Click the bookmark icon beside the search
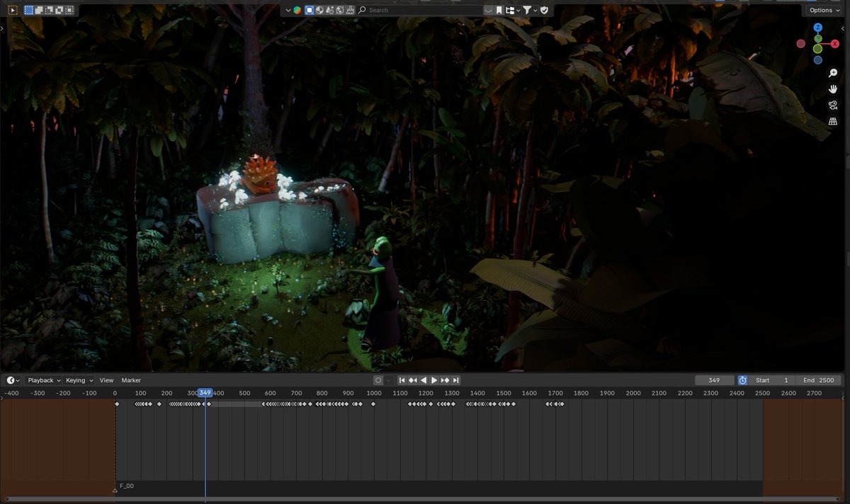 pyautogui.click(x=499, y=10)
